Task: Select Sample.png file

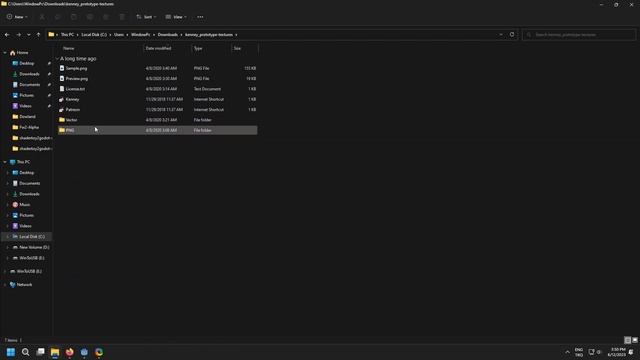Action: (x=158, y=68)
